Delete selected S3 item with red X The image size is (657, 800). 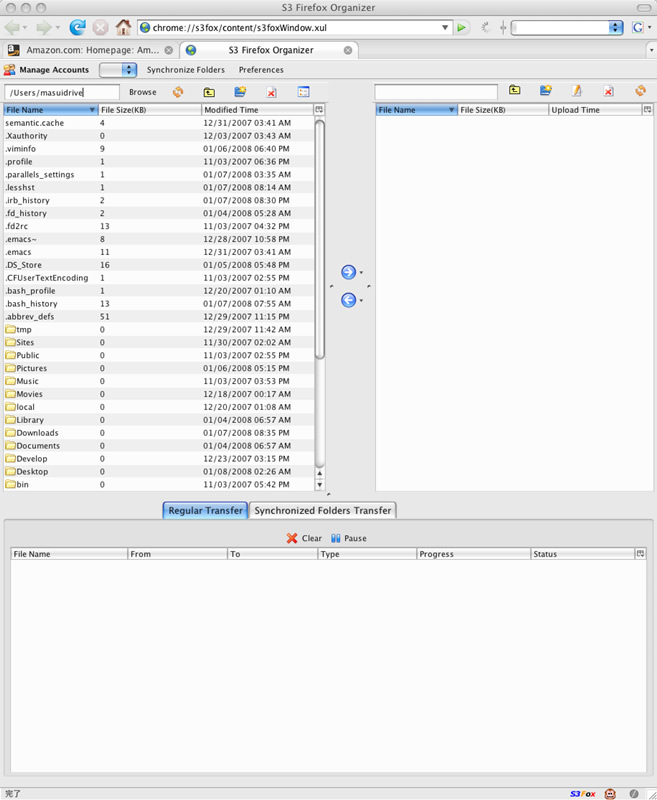[x=609, y=91]
